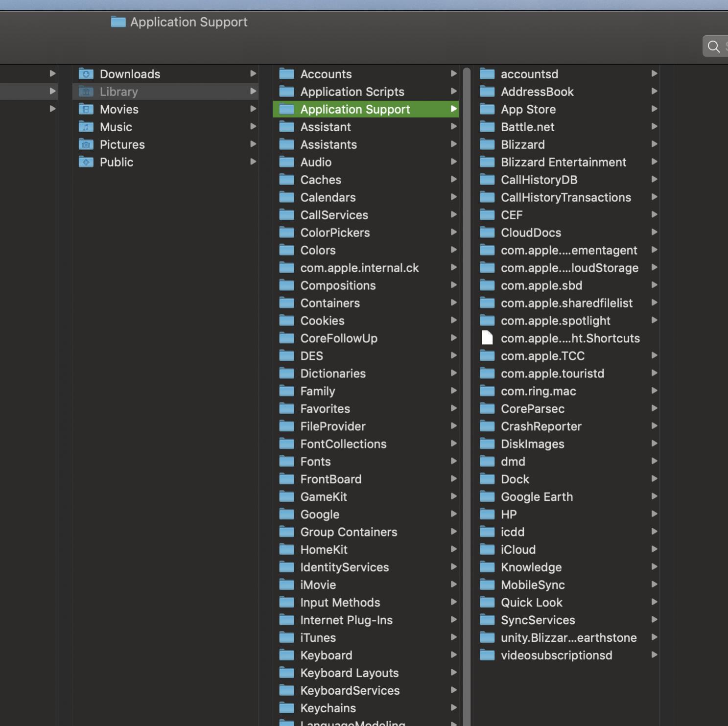Open the MobileSync folder
The height and width of the screenshot is (726, 728).
tap(532, 585)
